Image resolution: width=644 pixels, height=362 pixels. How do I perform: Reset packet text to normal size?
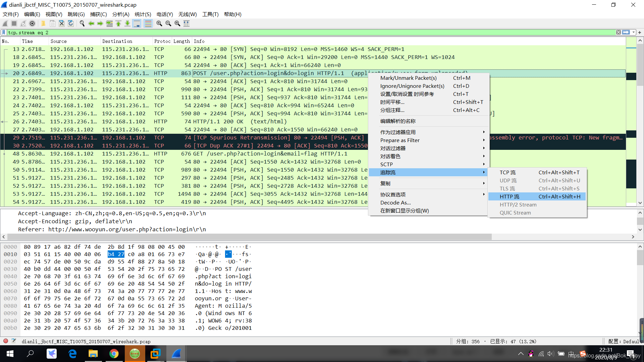click(x=177, y=23)
